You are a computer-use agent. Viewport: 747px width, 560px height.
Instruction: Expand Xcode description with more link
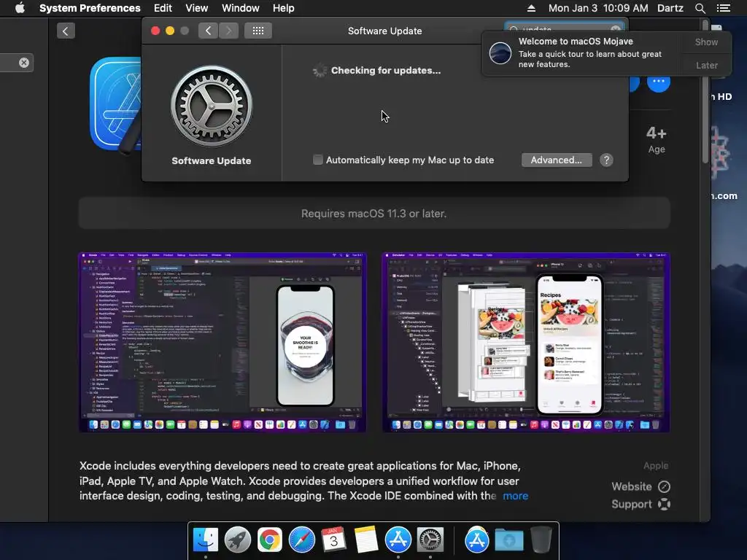click(516, 496)
